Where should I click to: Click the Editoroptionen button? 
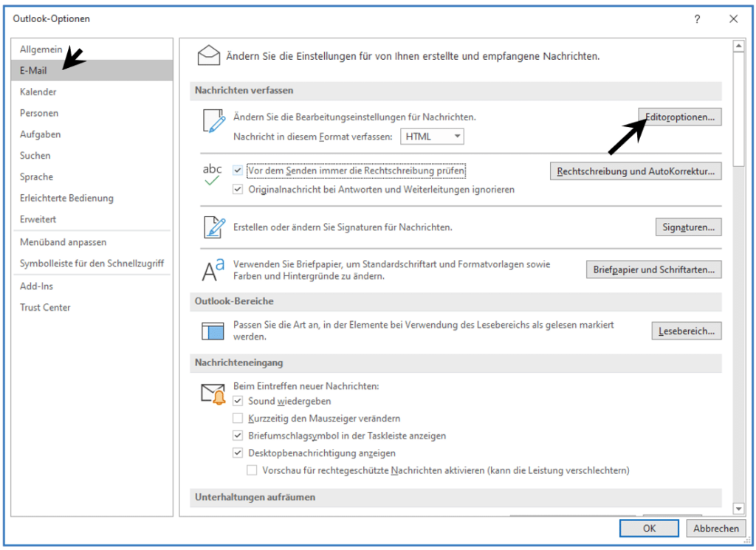point(680,117)
